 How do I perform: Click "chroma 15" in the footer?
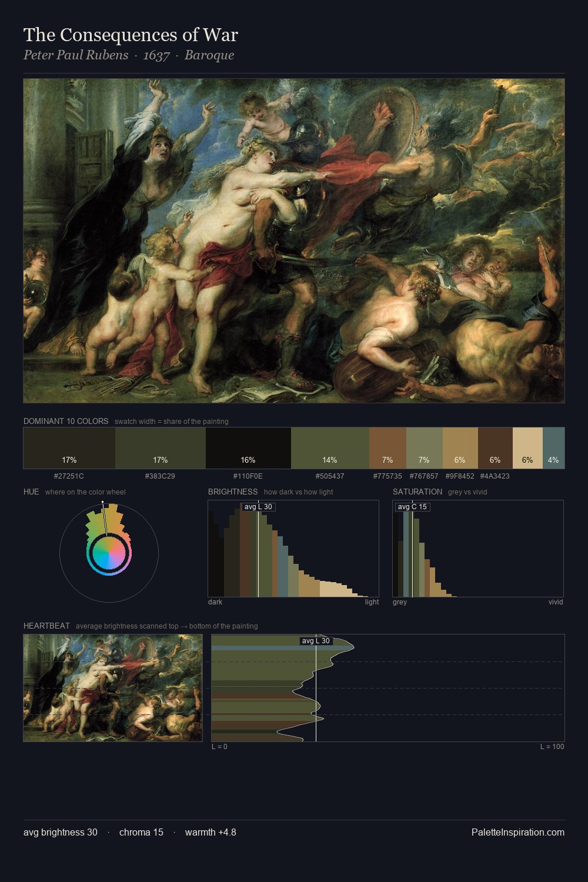click(141, 832)
